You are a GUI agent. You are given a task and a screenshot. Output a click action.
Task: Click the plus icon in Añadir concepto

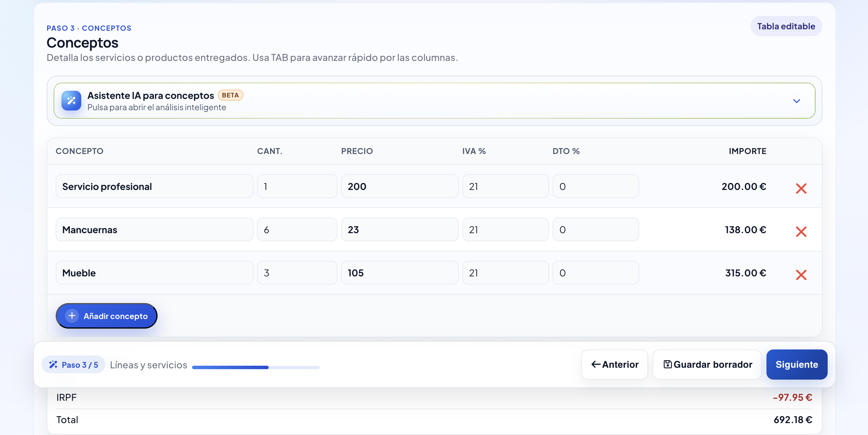[72, 316]
